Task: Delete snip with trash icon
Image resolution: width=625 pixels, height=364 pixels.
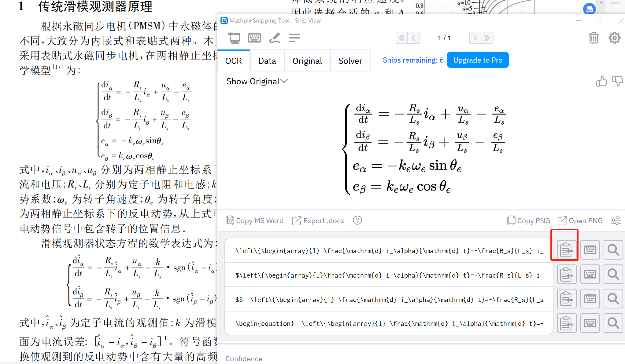Action: point(594,38)
